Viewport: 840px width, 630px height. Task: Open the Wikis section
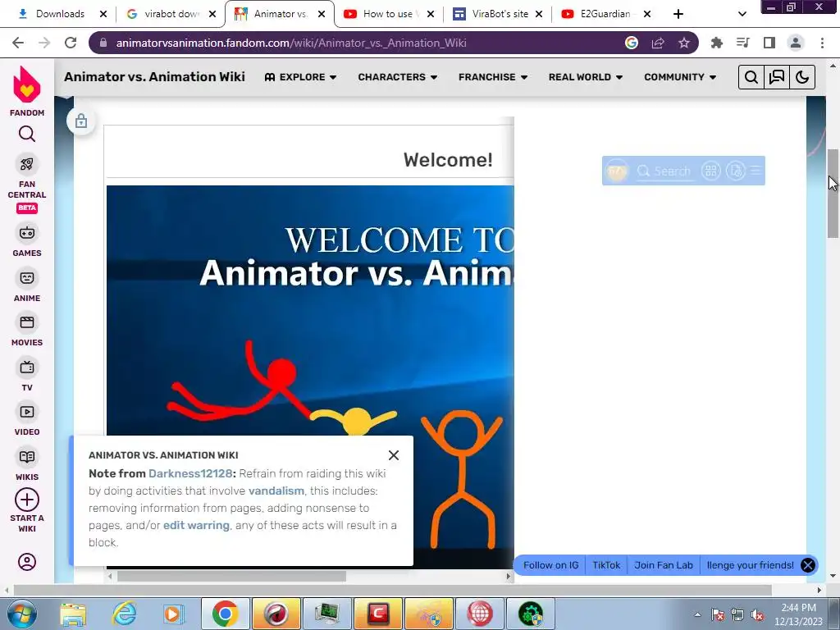27,464
